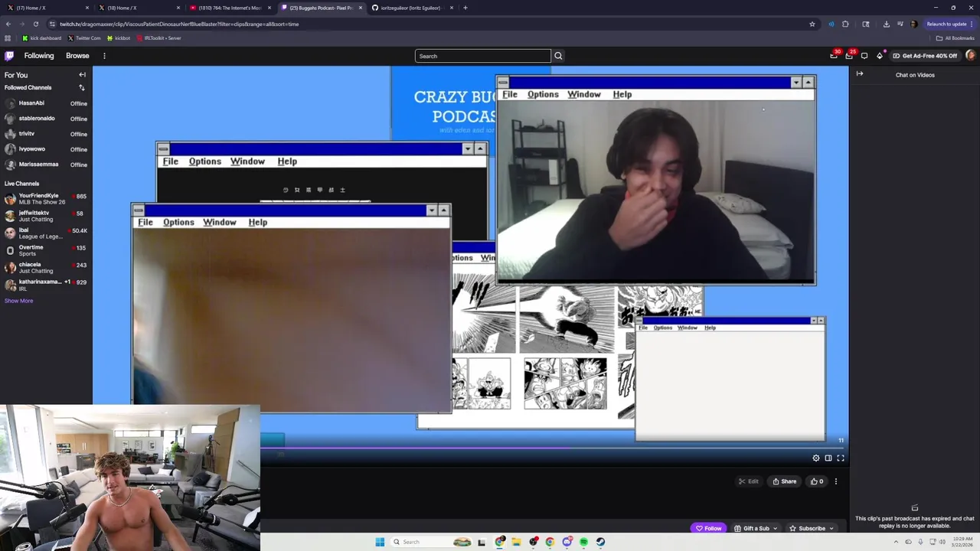Open Discord from the taskbar
980x551 pixels.
tap(567, 542)
